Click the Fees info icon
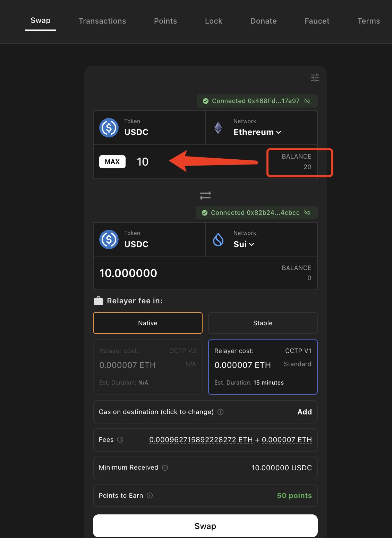 (120, 440)
